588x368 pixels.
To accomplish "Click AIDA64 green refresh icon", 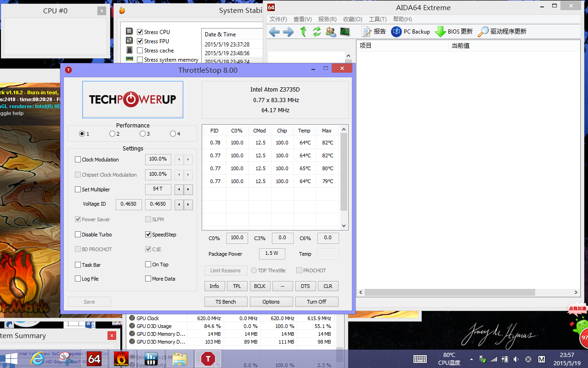I will tap(317, 32).
